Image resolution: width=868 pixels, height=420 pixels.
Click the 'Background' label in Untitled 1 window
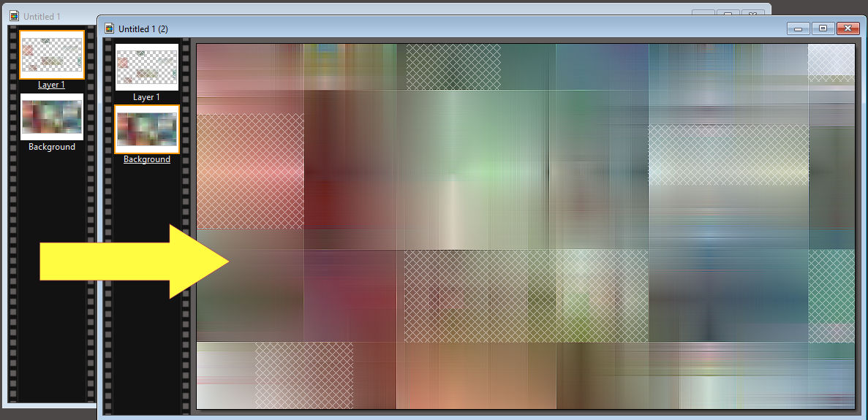52,146
